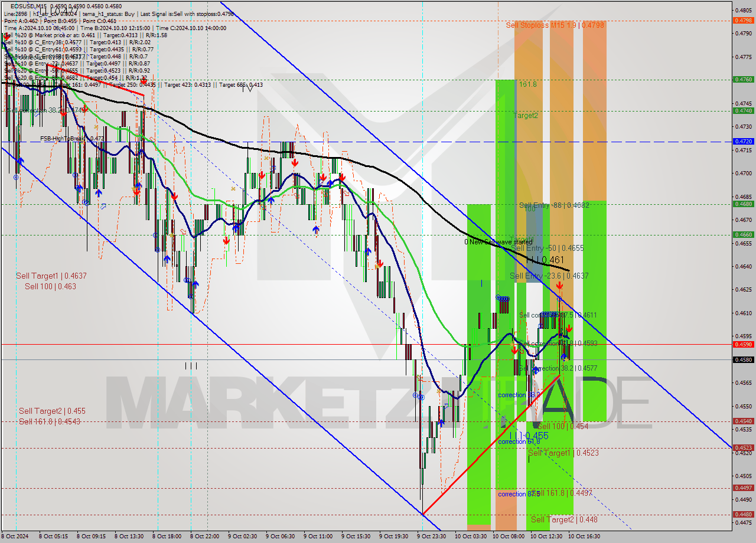Click the blue 0.4720 price tag on axis
Image resolution: width=756 pixels, height=543 pixels.
(x=743, y=142)
